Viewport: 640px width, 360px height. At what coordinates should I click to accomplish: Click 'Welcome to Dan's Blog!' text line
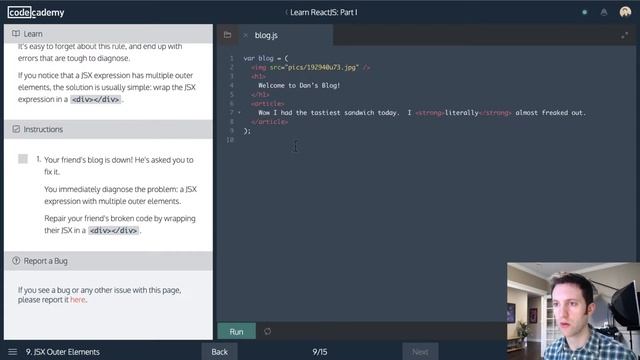pos(299,85)
